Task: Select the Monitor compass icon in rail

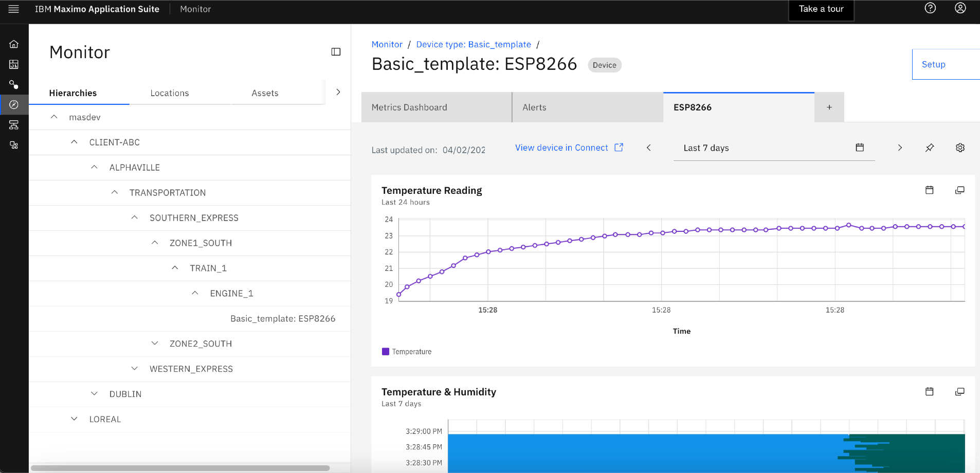Action: (x=14, y=104)
